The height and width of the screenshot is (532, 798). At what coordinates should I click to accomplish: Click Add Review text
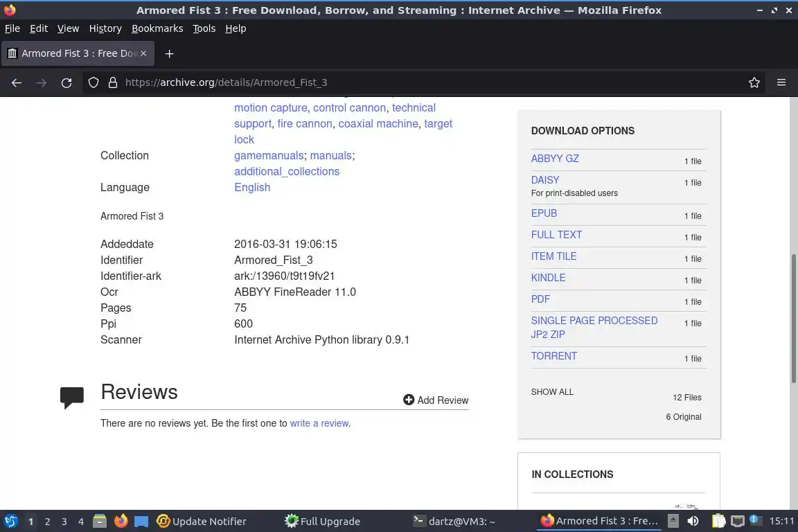443,400
